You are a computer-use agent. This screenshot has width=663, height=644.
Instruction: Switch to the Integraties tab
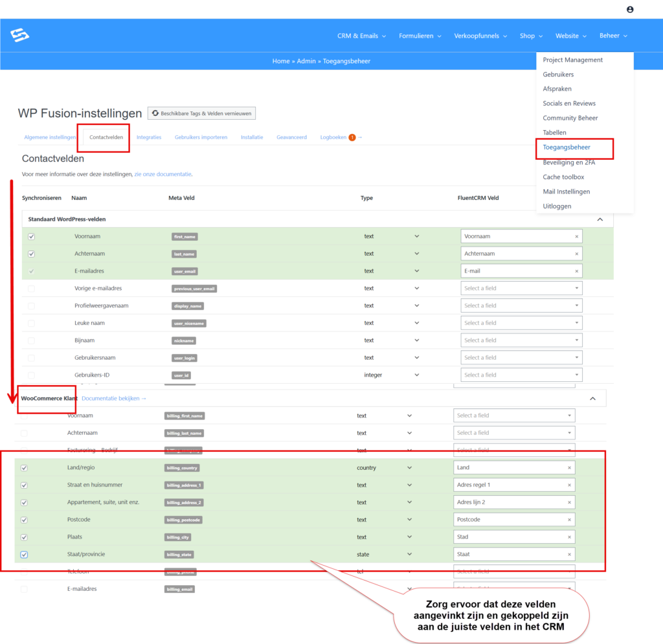click(149, 137)
